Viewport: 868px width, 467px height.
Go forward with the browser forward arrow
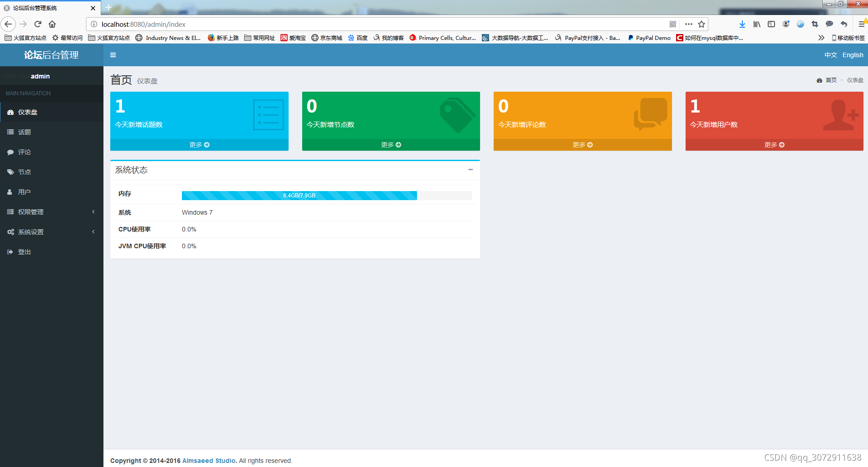23,24
